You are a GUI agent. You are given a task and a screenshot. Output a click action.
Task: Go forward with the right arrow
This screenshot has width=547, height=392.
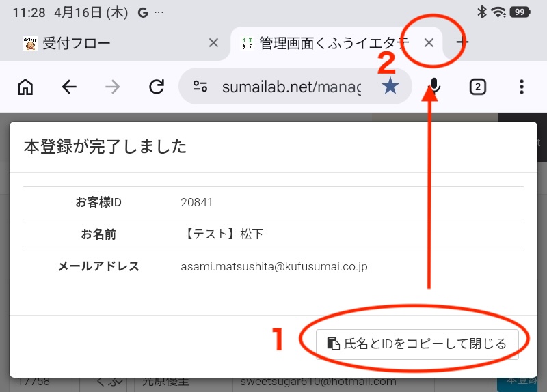113,87
